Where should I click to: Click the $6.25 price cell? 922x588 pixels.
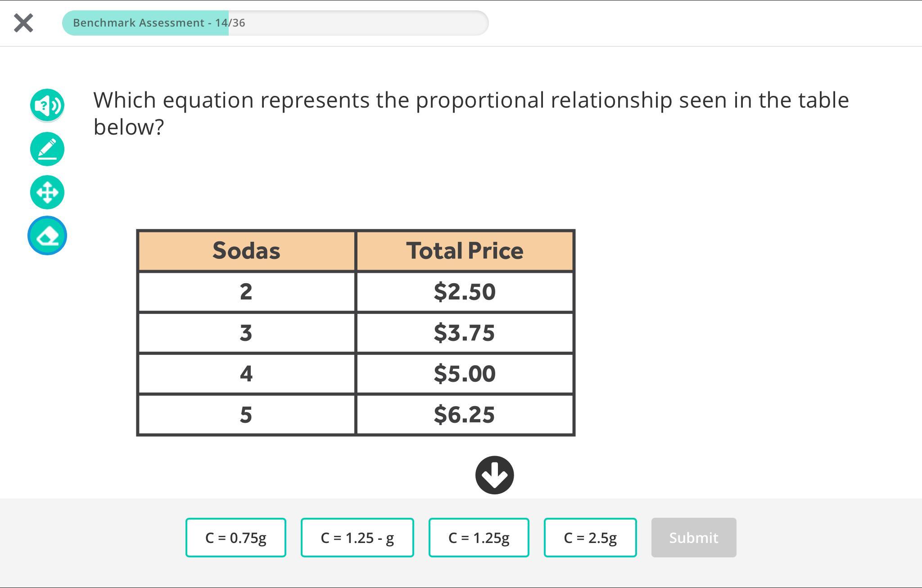coord(465,415)
